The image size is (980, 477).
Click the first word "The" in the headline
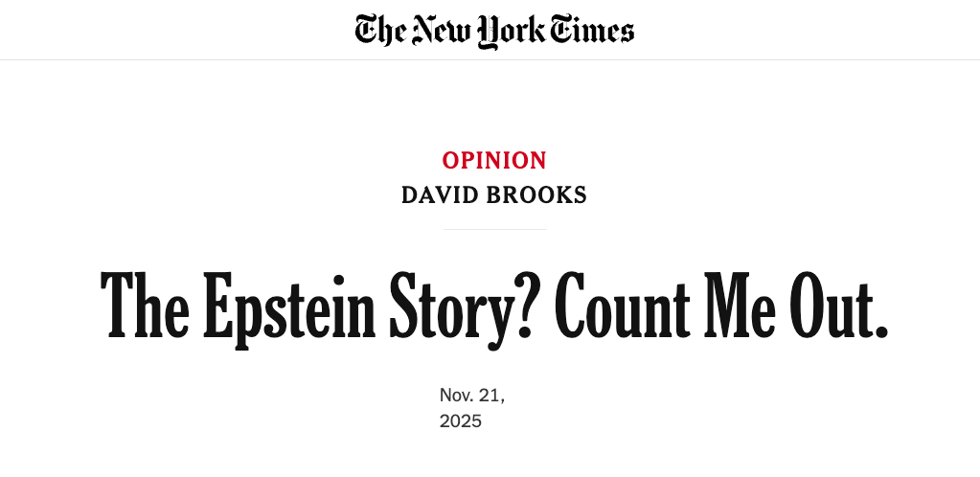143,305
